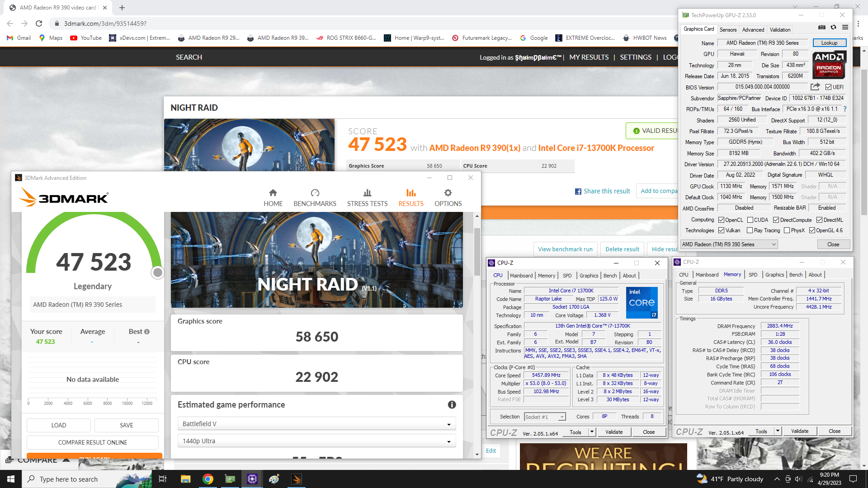Reload the browser page
The image size is (868, 488).
pos(39,23)
